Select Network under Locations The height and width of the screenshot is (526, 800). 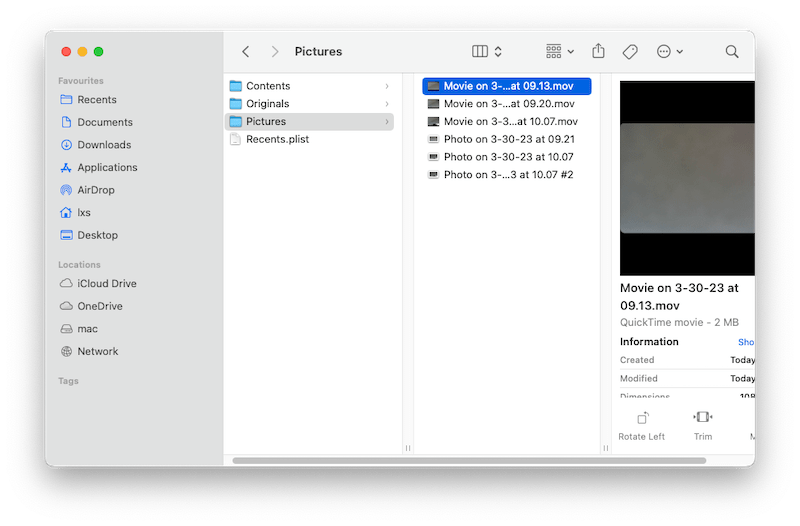[x=97, y=352]
